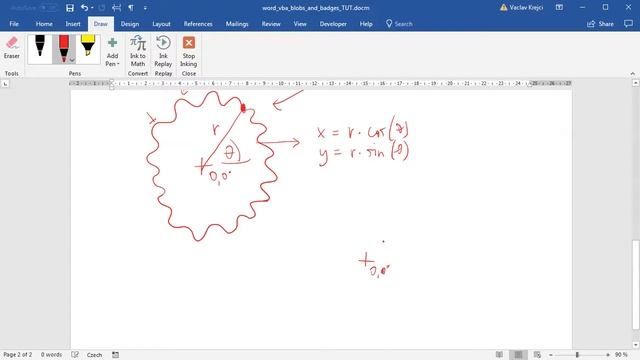This screenshot has width=640, height=360.
Task: Open the Review tab
Action: 271,24
